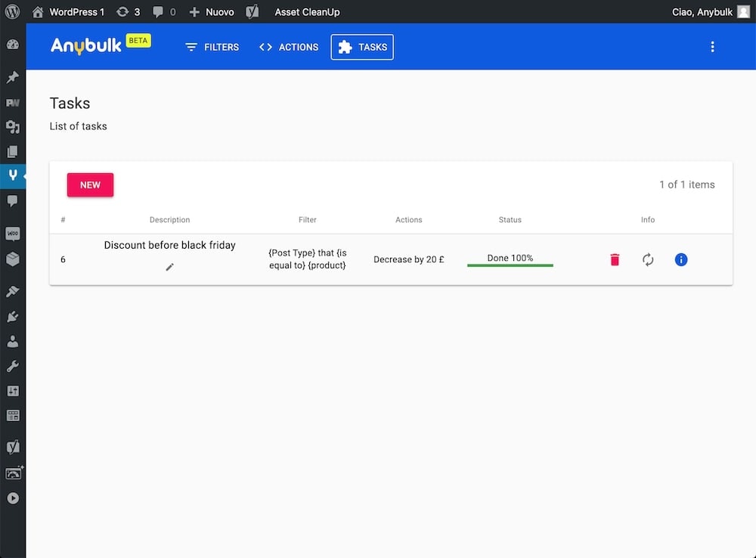Image resolution: width=756 pixels, height=558 pixels.
Task: Click the Filter column header
Action: (308, 219)
